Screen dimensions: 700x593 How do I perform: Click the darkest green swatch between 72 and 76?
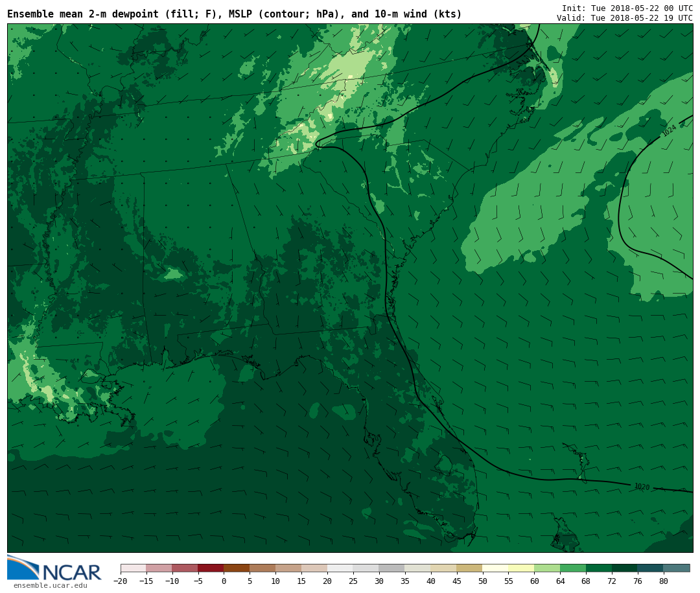(x=625, y=568)
